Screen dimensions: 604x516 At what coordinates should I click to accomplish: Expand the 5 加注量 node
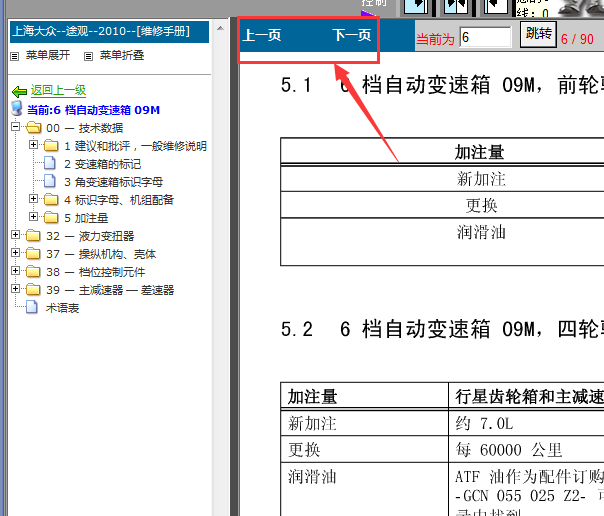pyautogui.click(x=34, y=216)
